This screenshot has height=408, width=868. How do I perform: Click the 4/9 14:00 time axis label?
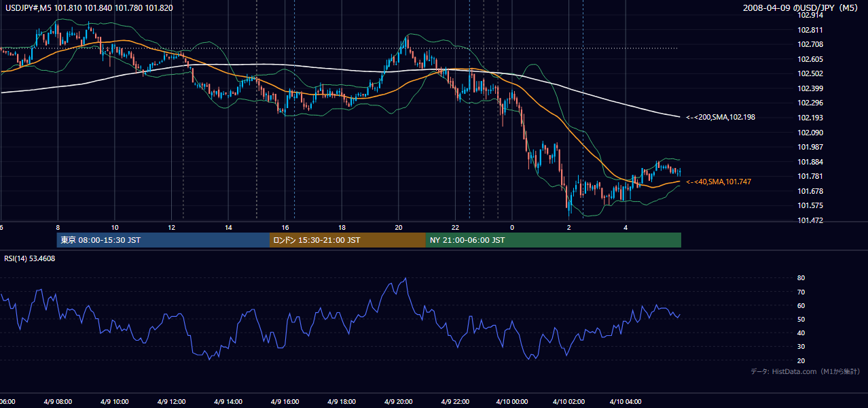pos(228,401)
